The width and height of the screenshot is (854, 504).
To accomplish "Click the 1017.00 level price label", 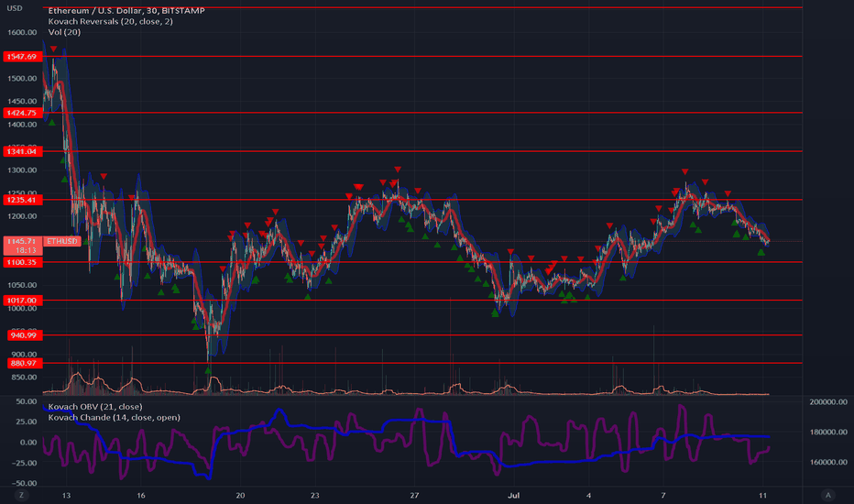I will click(22, 301).
